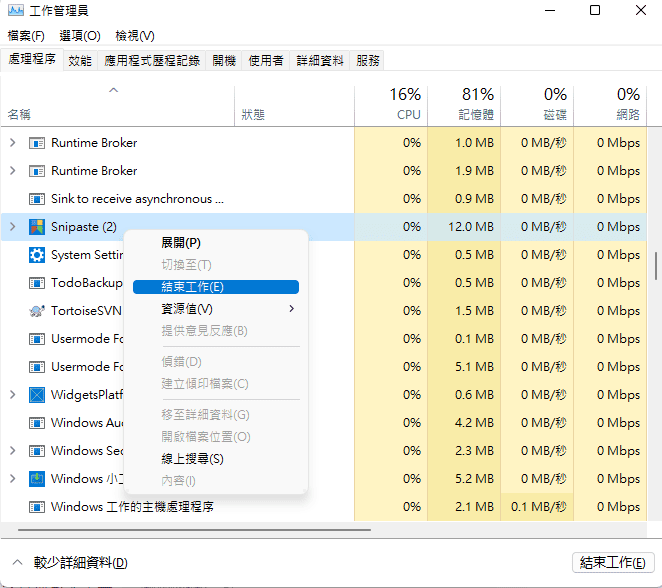Viewport: 662px width, 588px height.
Task: Expand the Snipaste (2) process group
Action: [x=13, y=227]
